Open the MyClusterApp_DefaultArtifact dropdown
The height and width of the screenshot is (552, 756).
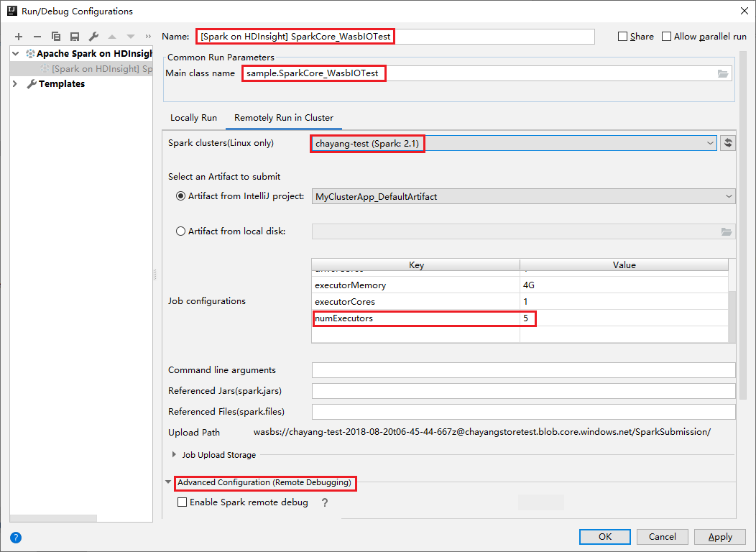click(729, 196)
